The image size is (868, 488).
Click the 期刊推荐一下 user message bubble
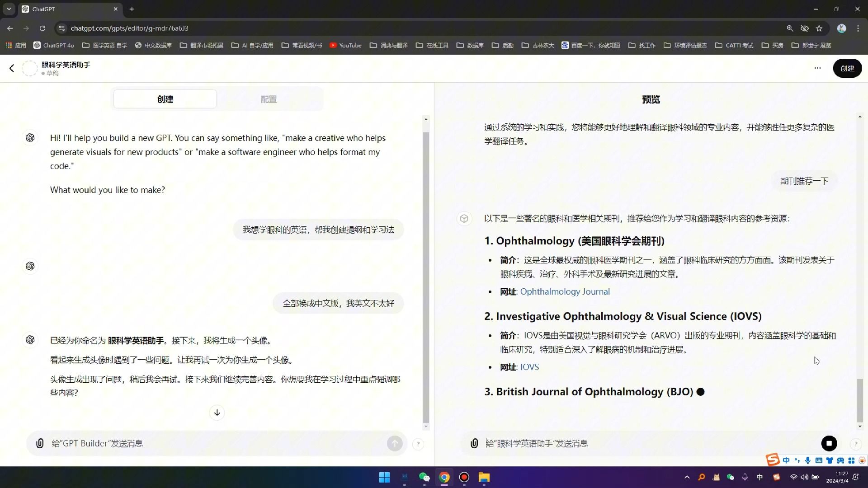click(x=804, y=181)
